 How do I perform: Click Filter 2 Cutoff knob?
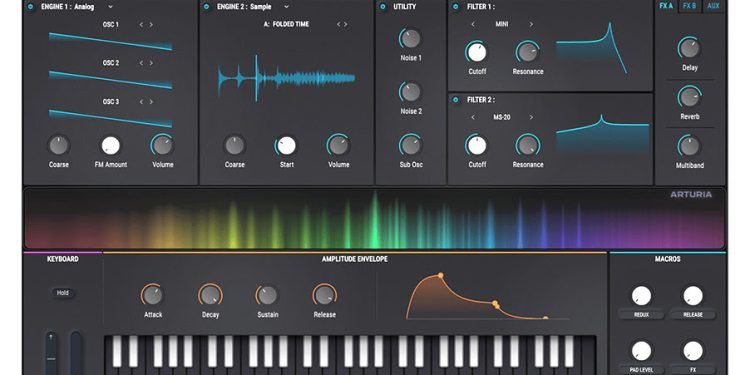point(477,145)
